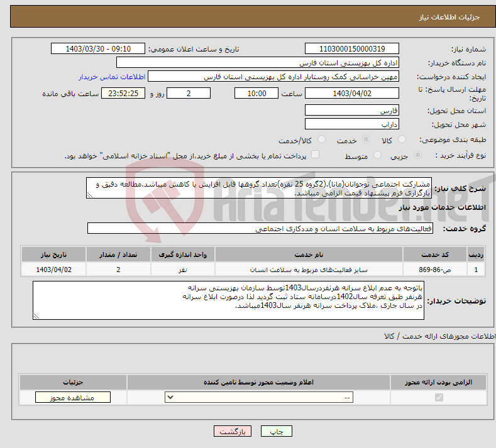Click the ایجاد کننده درخواست field

(x=273, y=77)
